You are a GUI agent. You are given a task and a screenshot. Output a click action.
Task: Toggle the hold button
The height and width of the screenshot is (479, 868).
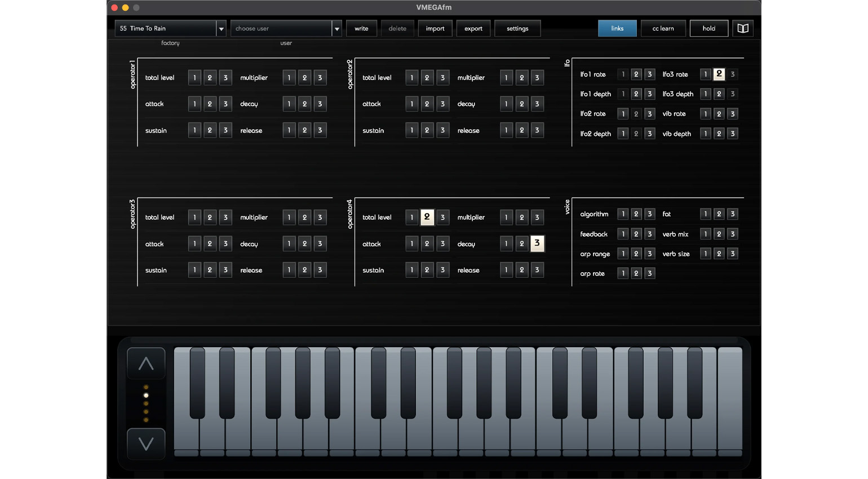(709, 28)
